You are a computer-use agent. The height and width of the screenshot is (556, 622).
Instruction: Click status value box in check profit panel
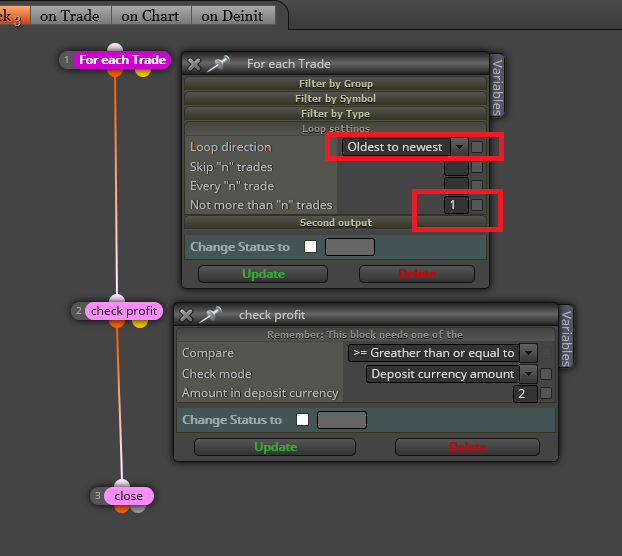[342, 420]
